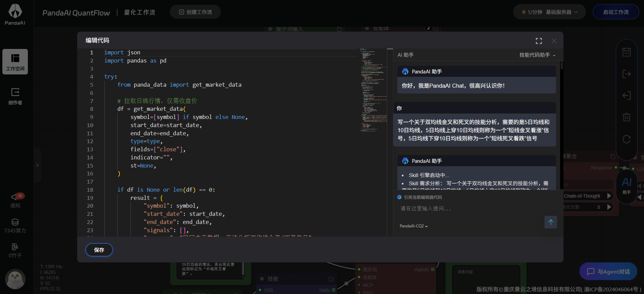
Task: Open the 创作者 creator sidebar item
Action: 15,96
